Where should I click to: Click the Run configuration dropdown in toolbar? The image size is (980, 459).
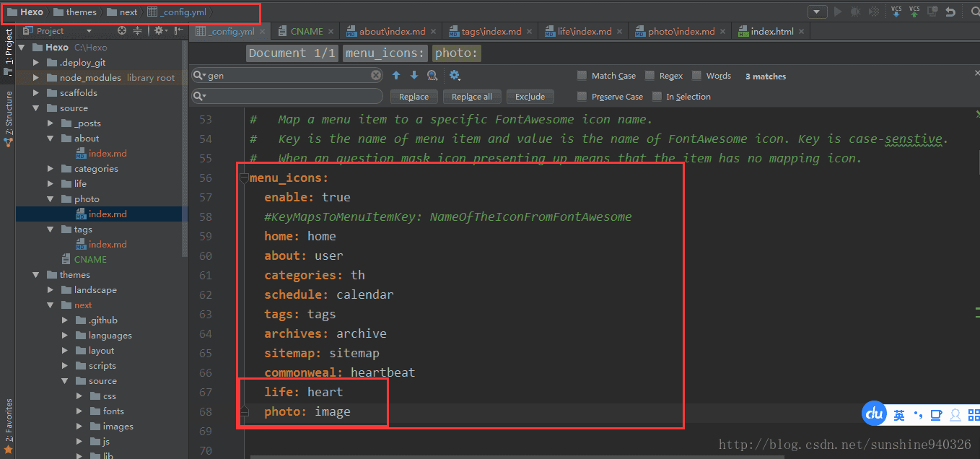click(817, 12)
